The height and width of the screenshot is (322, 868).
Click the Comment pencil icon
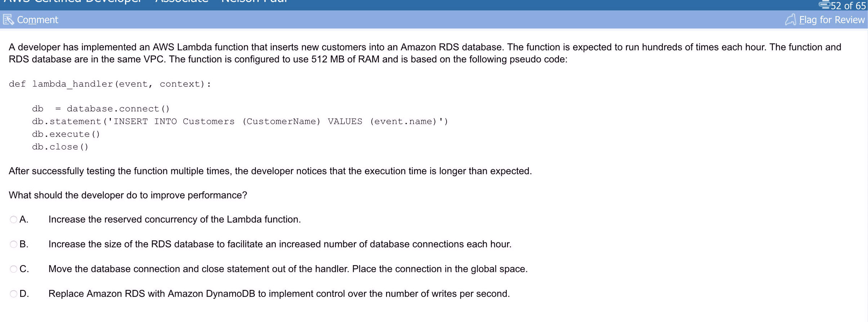[8, 19]
